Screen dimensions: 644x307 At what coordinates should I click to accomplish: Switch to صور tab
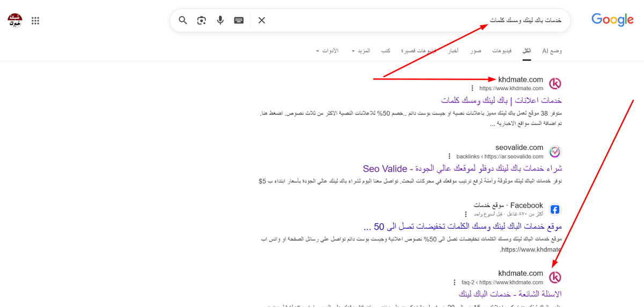pyautogui.click(x=475, y=50)
